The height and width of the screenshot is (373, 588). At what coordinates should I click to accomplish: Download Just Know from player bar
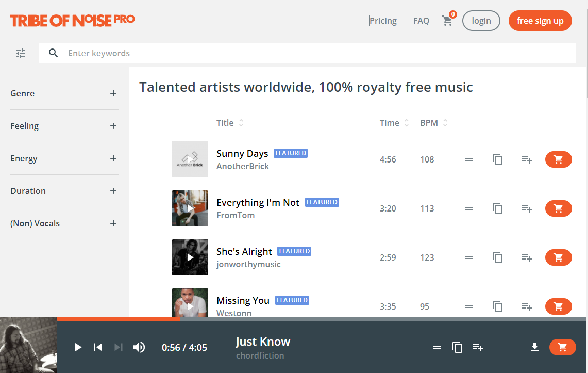coord(535,347)
